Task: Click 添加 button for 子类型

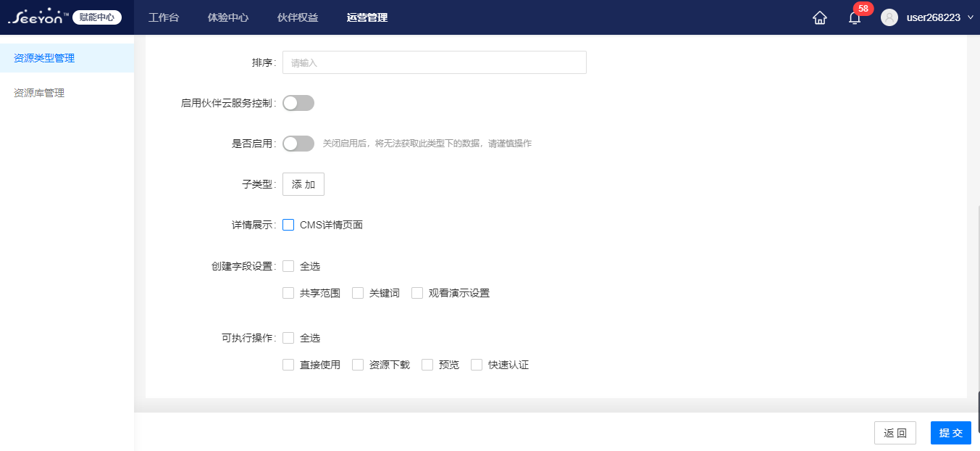Action: pyautogui.click(x=303, y=184)
